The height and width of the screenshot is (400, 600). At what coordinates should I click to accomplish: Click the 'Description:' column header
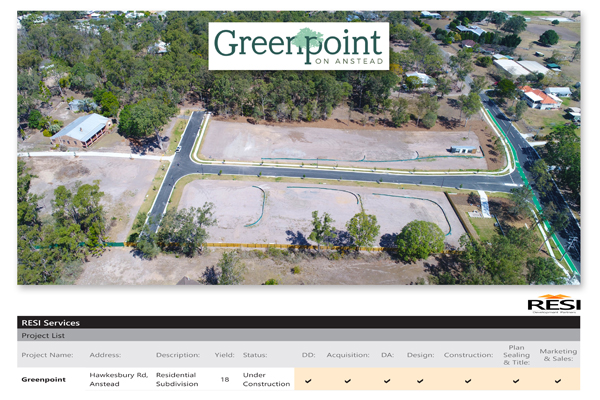[178, 355]
